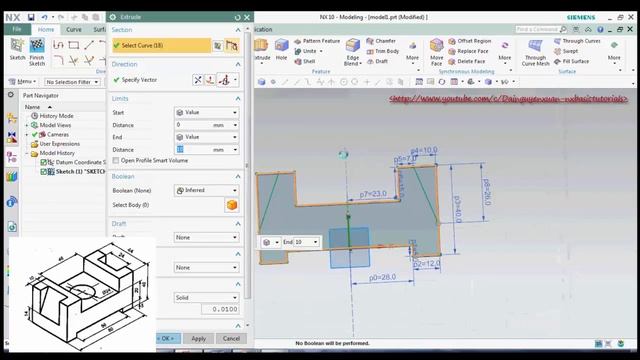This screenshot has width=640, height=360.
Task: Select the Fillet sketch tool
Action: [58, 60]
